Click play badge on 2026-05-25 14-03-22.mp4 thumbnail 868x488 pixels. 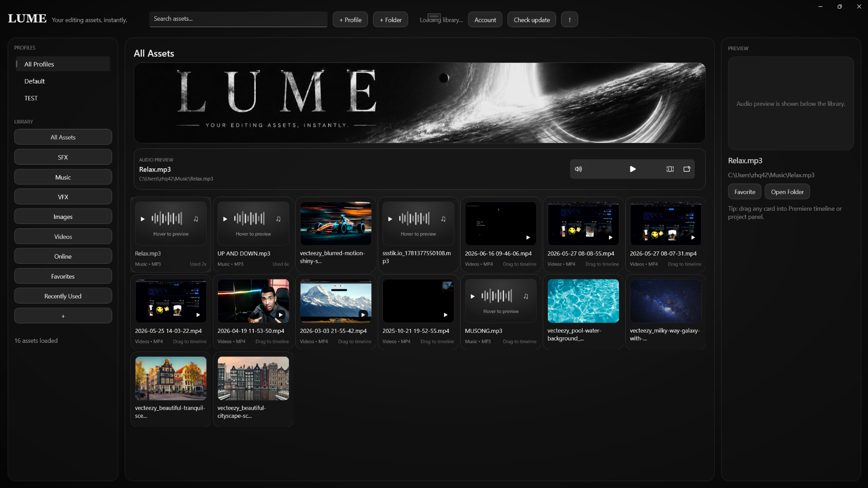[x=198, y=315]
